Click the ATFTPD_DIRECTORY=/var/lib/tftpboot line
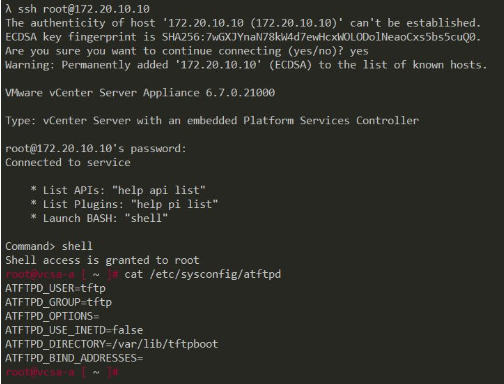The image size is (504, 384). [x=112, y=344]
